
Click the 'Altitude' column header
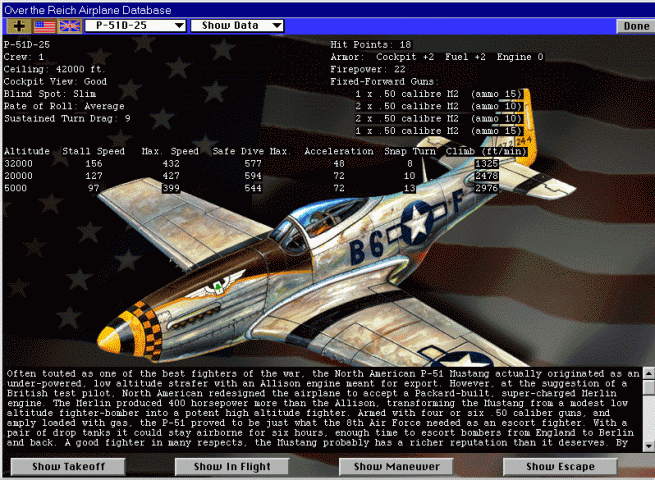click(27, 151)
